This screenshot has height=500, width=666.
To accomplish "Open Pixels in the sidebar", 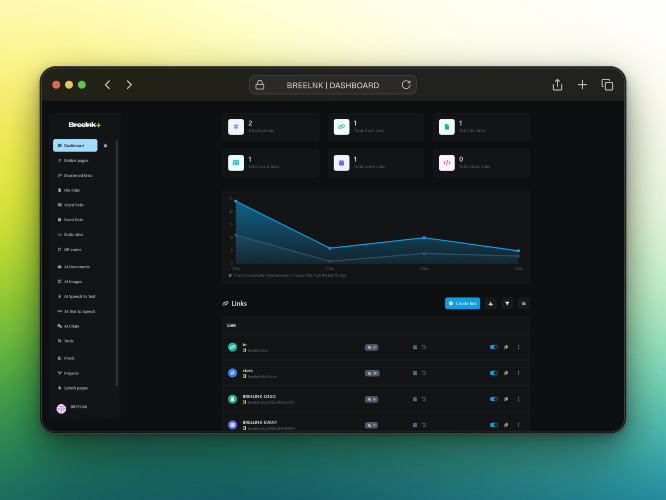I will (x=66, y=358).
